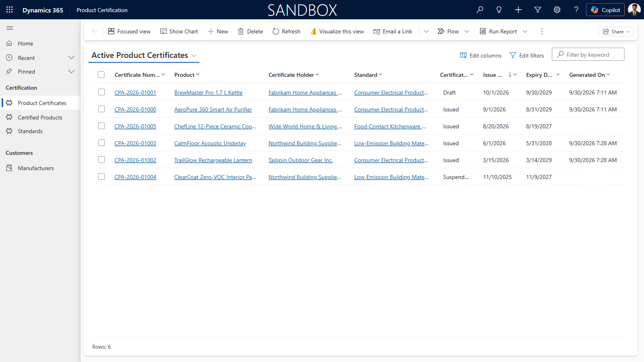Viewport: 644px width, 362px height.
Task: Click the Suspended status cell
Action: click(456, 177)
